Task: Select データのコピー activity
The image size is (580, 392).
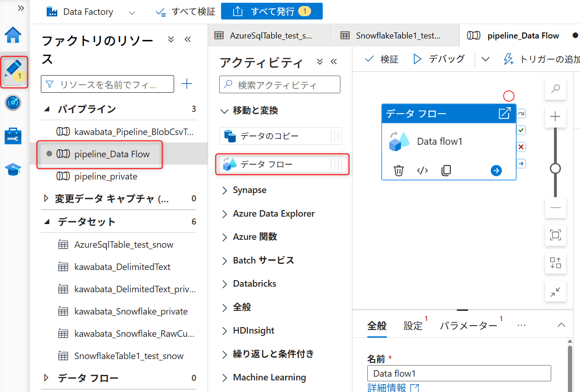Action: coord(280,136)
